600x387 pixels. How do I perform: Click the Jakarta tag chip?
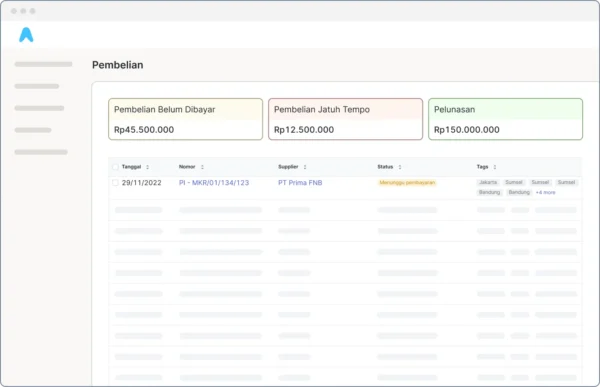(488, 182)
